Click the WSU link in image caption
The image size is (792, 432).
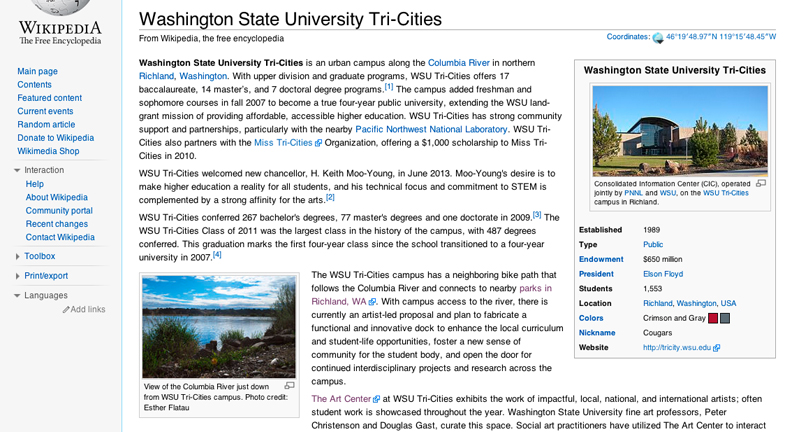pos(667,193)
